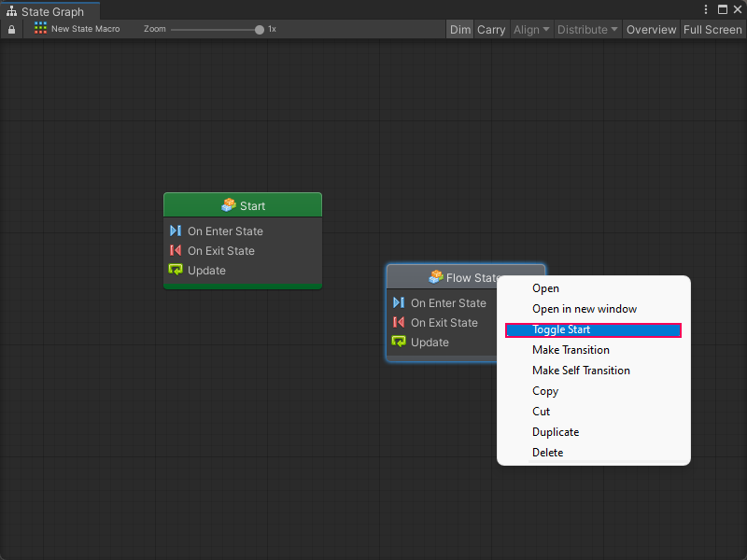The height and width of the screenshot is (560, 747).
Task: Click the Zoom slider handle
Action: [x=260, y=29]
